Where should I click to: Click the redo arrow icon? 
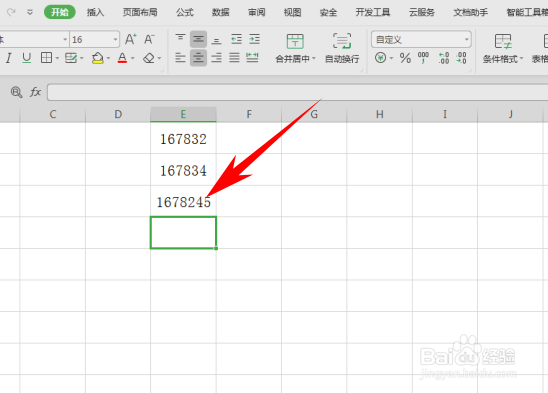pos(11,12)
